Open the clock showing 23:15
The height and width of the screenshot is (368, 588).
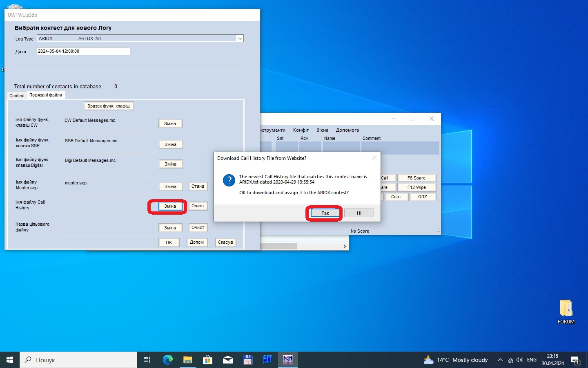coord(553,360)
